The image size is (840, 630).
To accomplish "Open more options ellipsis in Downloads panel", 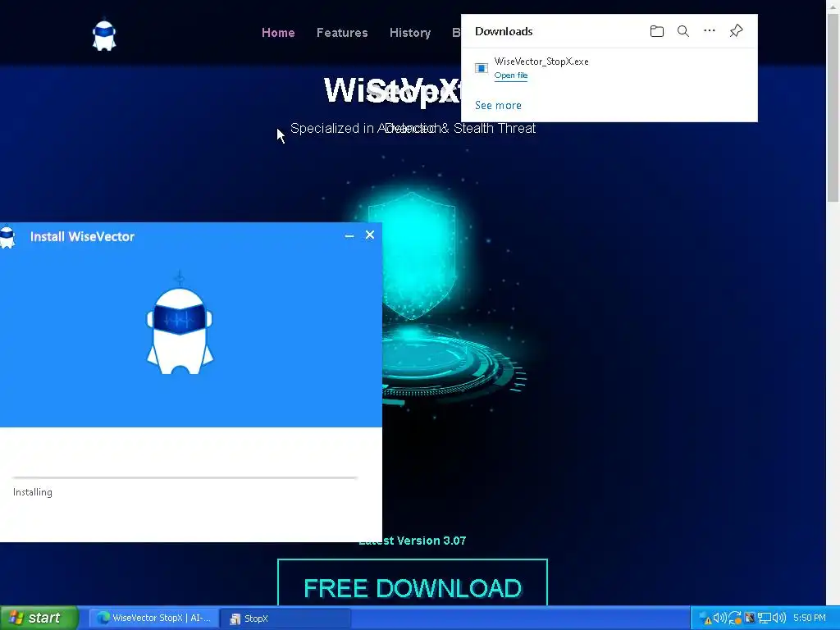I will 710,30.
